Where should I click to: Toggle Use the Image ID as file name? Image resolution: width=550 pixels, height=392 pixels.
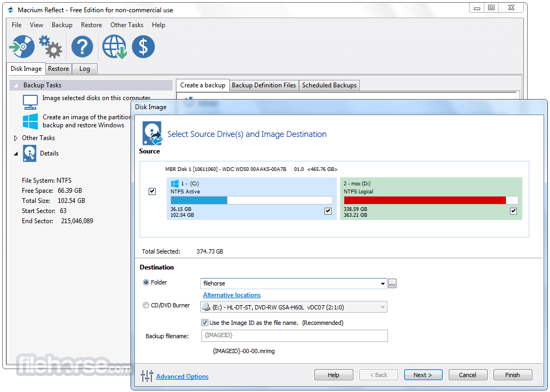[x=205, y=323]
